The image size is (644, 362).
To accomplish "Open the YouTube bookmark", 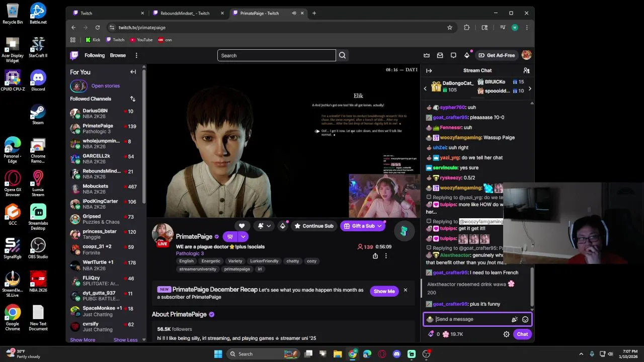I will tap(141, 40).
